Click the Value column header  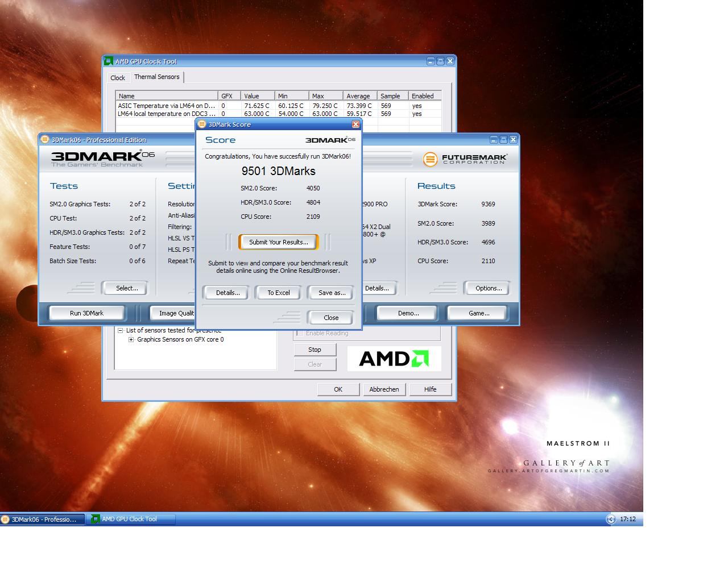tap(258, 96)
